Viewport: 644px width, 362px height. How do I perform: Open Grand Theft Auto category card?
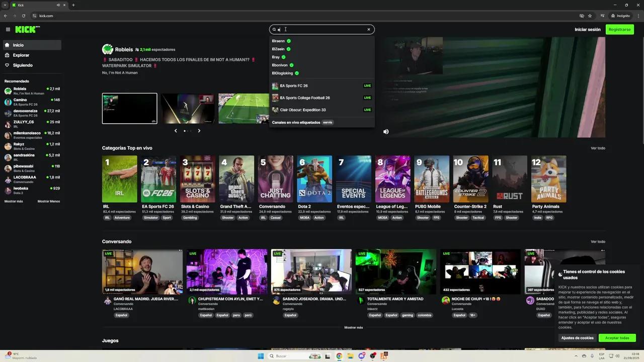point(236,179)
